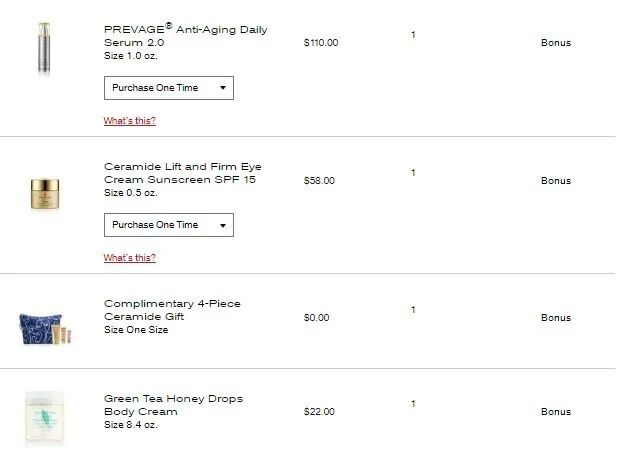The height and width of the screenshot is (461, 622).
Task: Click the Ceramide eye cream jar image
Action: click(x=46, y=193)
